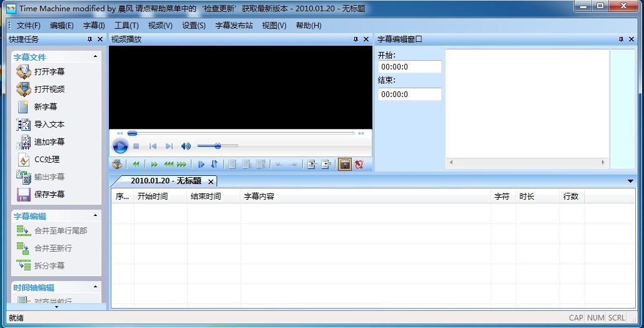Viewport: 644px width, 328px height.
Task: Click the 追加字幕 (append subtitle) icon
Action: (24, 141)
